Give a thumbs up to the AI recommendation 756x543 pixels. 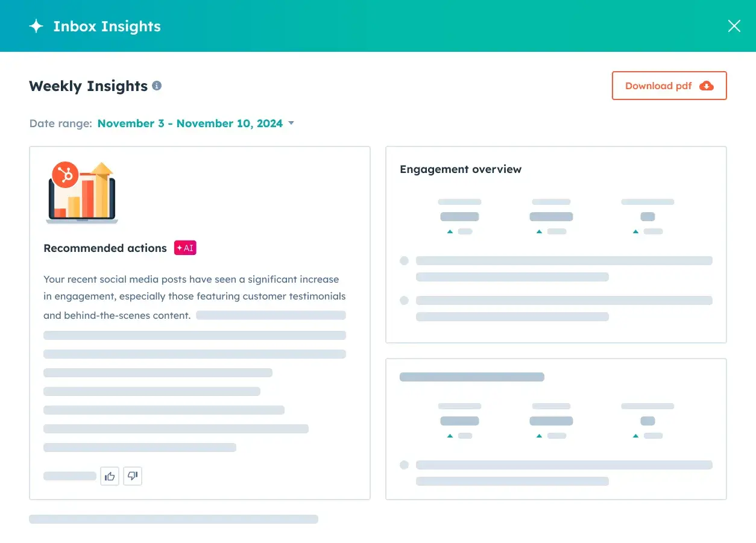(109, 476)
